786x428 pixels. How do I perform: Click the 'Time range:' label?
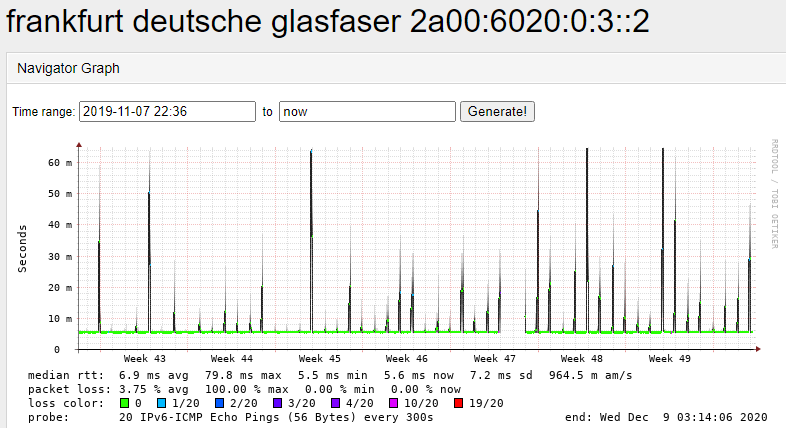coord(44,112)
